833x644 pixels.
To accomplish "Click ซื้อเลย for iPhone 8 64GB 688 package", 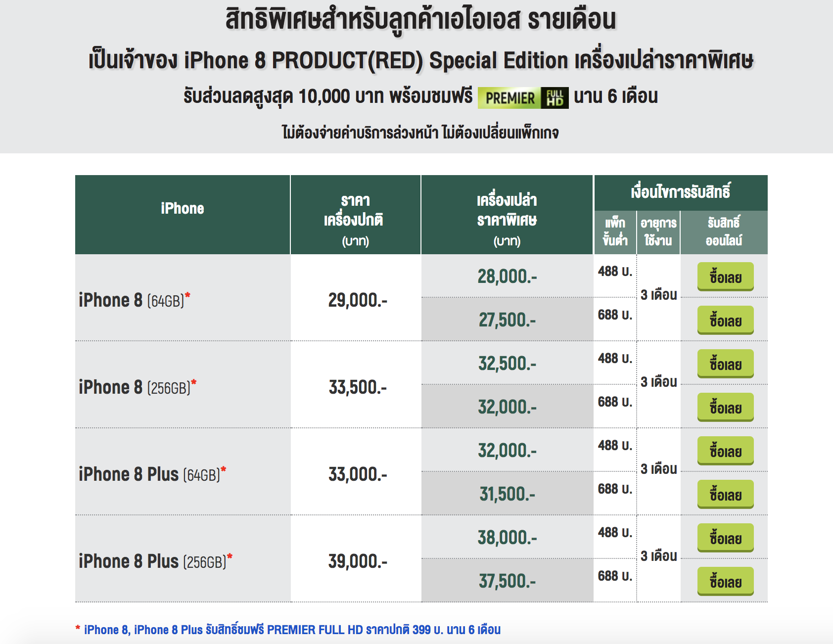I will tap(725, 320).
